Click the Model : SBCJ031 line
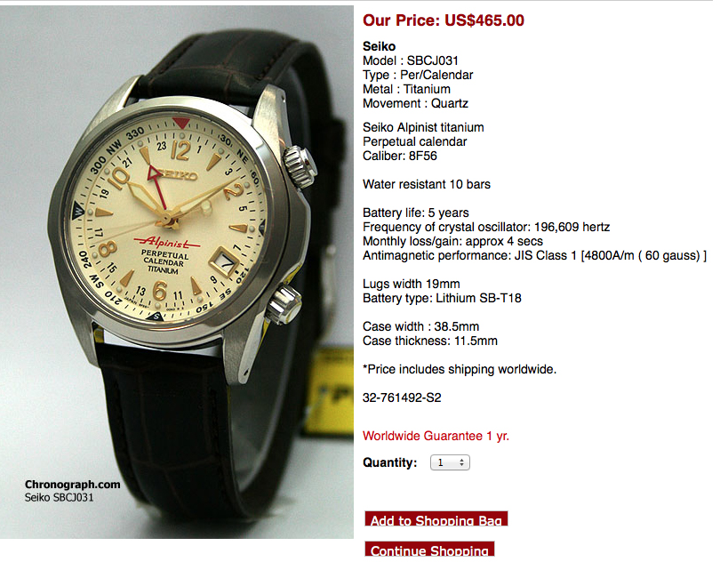The width and height of the screenshot is (728, 570). click(x=411, y=60)
